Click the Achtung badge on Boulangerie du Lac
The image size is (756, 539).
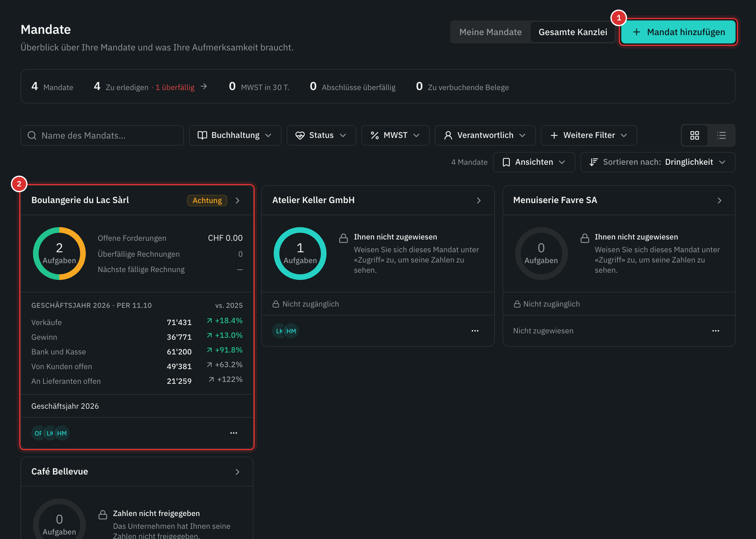point(207,201)
